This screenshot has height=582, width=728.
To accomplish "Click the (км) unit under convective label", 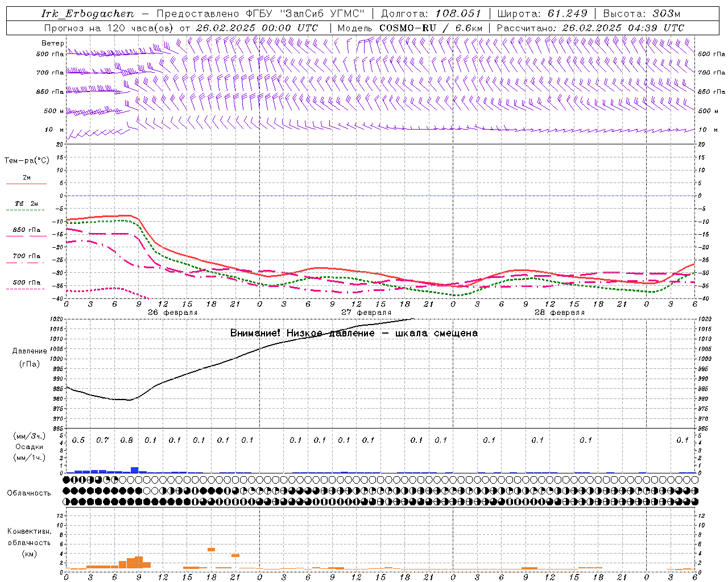I will tap(29, 554).
